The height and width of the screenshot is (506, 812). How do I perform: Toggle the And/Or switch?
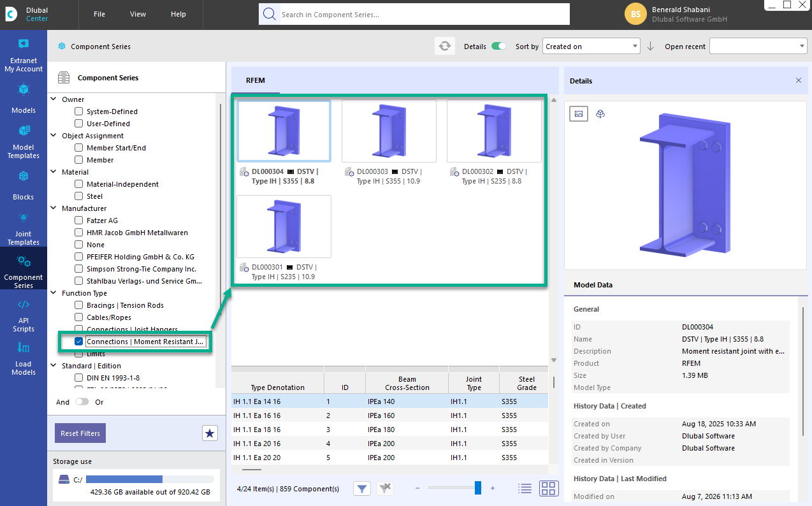82,402
